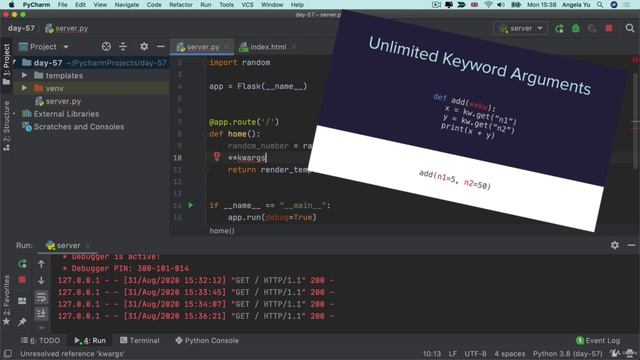This screenshot has width=640, height=360.
Task: Open the Project side tool window button
Action: tap(6, 64)
